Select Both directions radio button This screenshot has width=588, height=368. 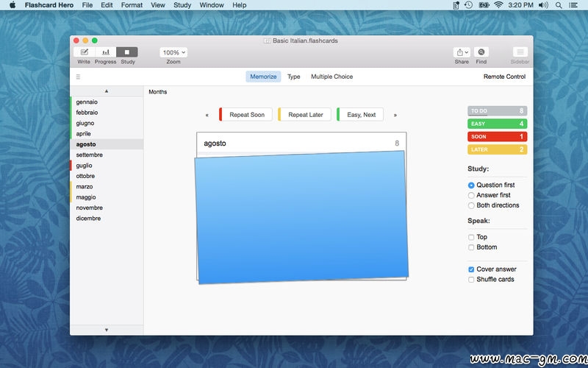pos(471,205)
